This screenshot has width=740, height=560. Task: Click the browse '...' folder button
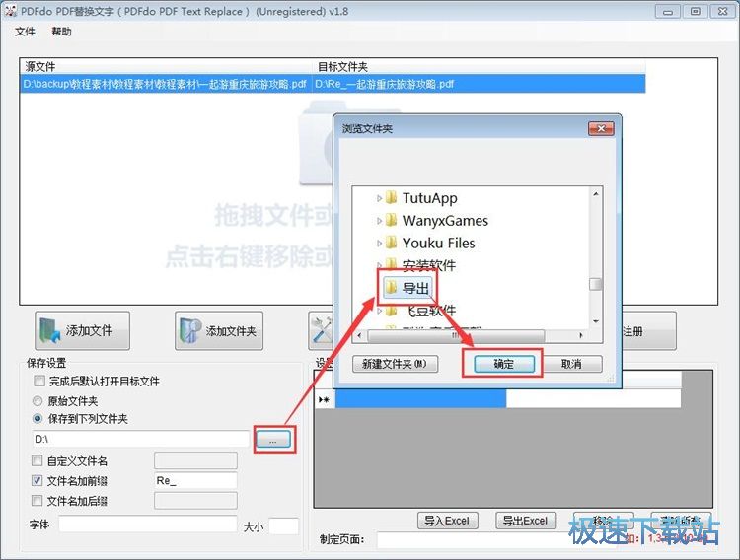(273, 440)
